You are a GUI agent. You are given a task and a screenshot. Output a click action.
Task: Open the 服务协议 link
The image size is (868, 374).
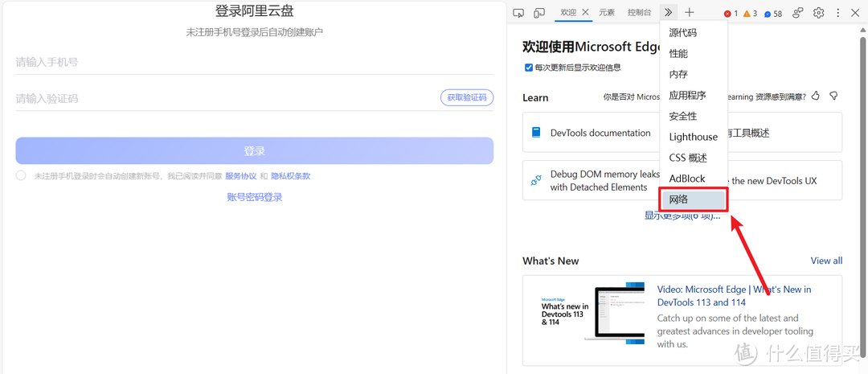pos(241,176)
